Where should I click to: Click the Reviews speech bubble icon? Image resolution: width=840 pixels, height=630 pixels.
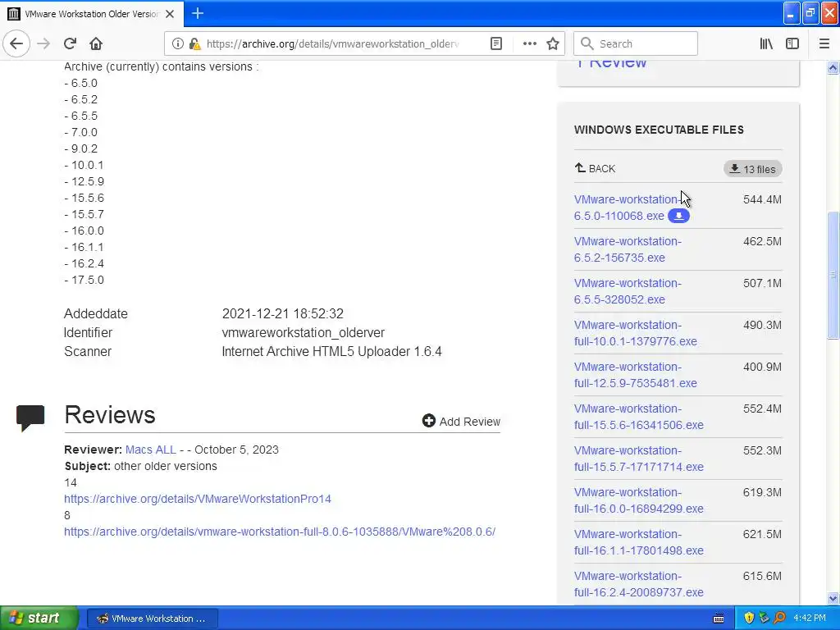[x=30, y=418]
